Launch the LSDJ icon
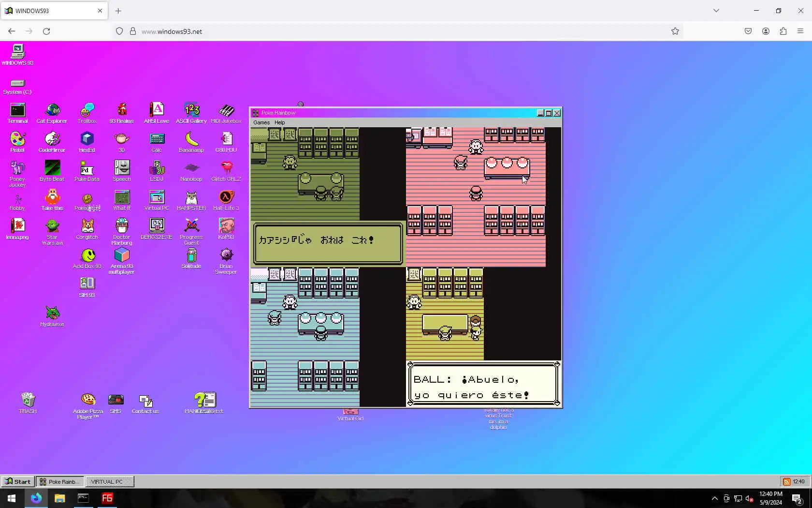Screen dimensions: 812x508 157,171
